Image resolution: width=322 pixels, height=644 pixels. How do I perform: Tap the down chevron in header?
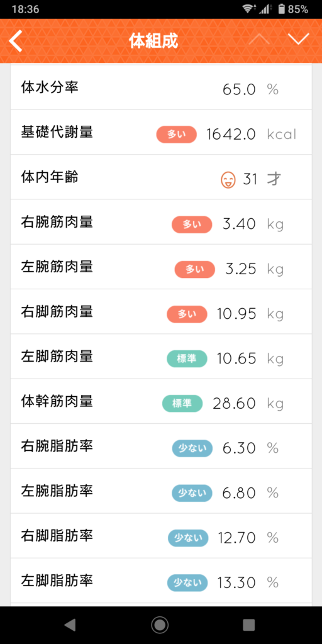[x=298, y=40]
